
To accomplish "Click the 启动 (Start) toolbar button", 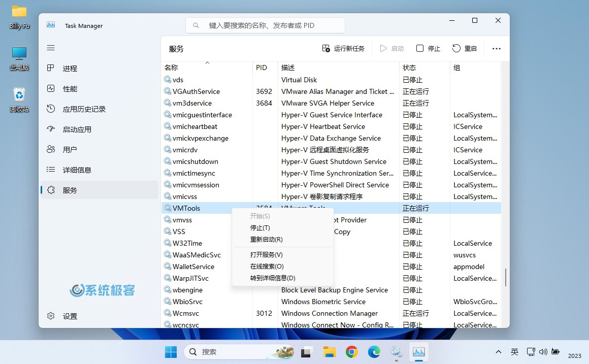I will [392, 48].
